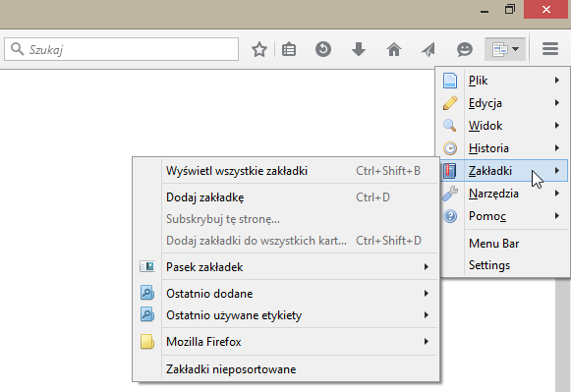Expand the Narzędzia submenu arrow
The height and width of the screenshot is (392, 571).
pyautogui.click(x=557, y=193)
